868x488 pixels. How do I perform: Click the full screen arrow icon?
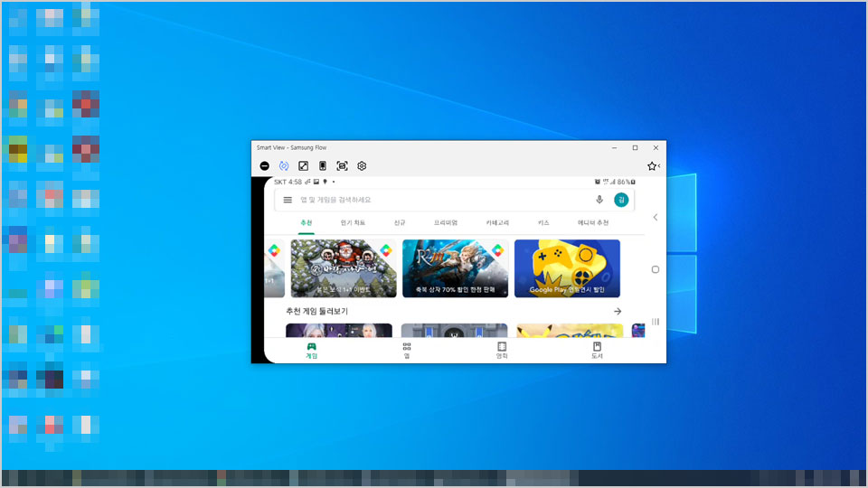(304, 166)
